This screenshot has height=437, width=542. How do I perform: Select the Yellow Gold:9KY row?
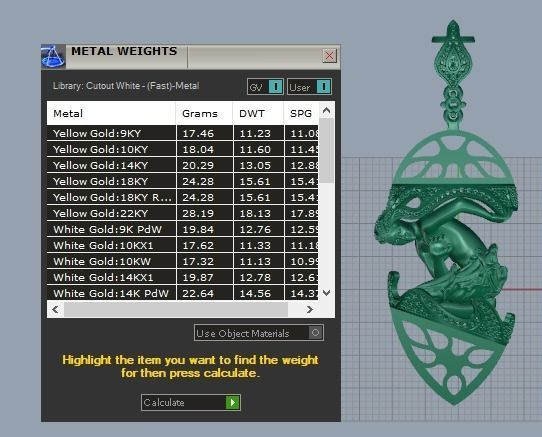point(183,133)
